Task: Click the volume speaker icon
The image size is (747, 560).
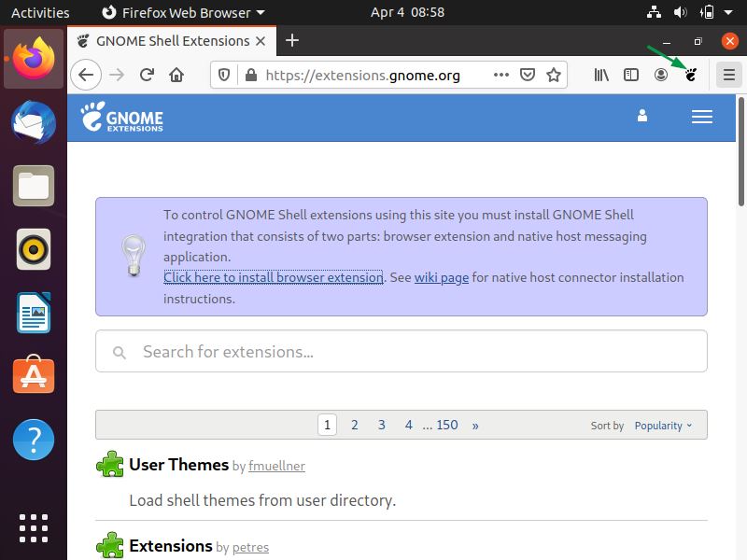Action: click(680, 12)
